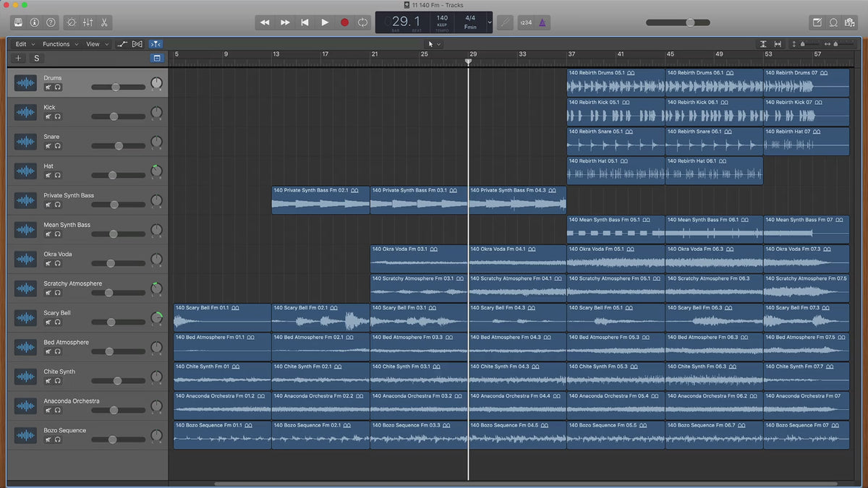Viewport: 868px width, 488px height.
Task: Show the Mixer panel
Action: (x=88, y=22)
